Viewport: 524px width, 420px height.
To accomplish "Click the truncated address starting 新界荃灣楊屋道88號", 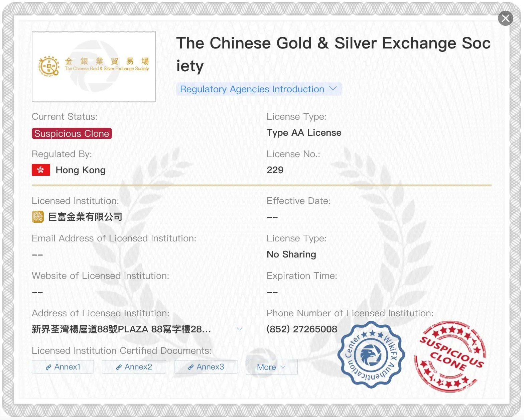I will [x=121, y=329].
